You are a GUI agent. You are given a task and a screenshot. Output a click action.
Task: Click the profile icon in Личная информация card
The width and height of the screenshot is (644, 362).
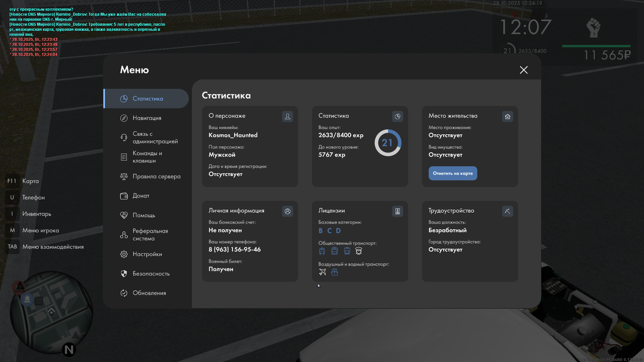point(288,211)
